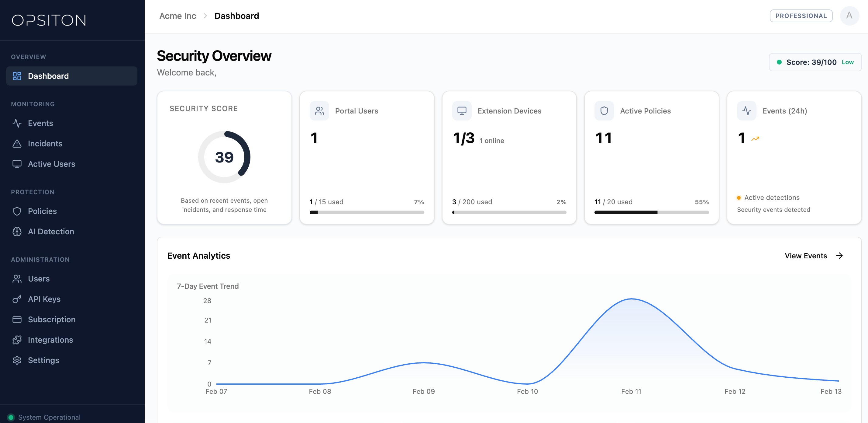Go to Active Users in sidebar

[x=51, y=164]
